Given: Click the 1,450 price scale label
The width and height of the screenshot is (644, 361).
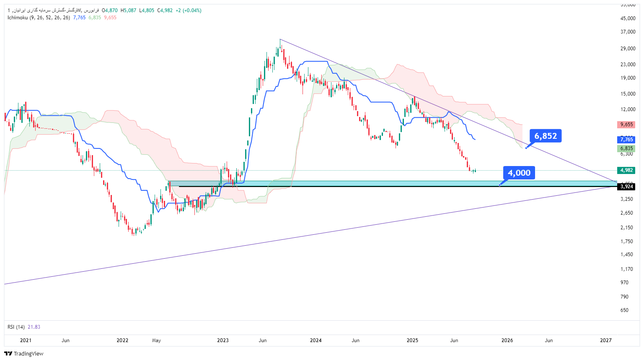Looking at the screenshot, I should pyautogui.click(x=626, y=255).
